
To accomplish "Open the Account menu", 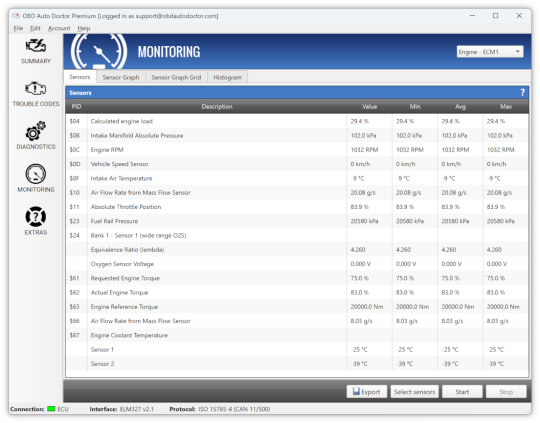I will 59,28.
